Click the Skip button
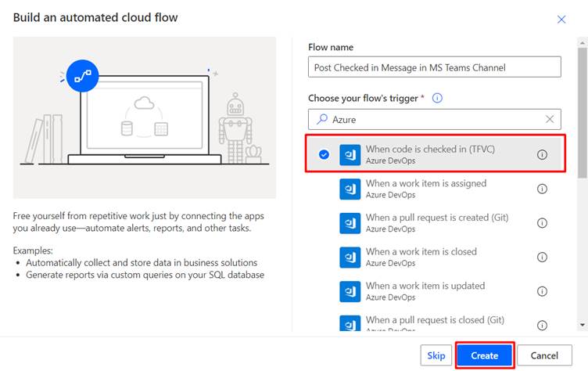This screenshot has width=588, height=371. click(436, 355)
